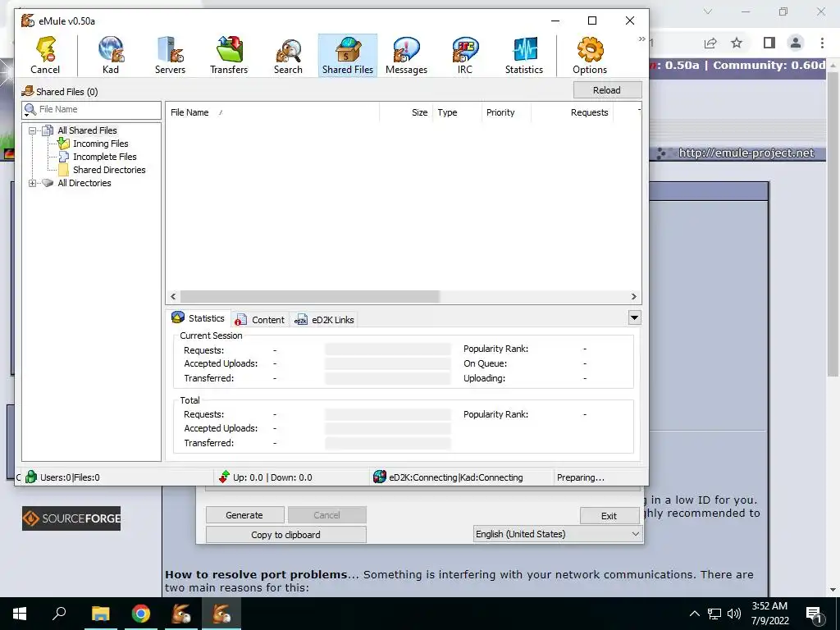Click the SourceForge logo link
Screen dimensions: 840x630
pyautogui.click(x=71, y=518)
